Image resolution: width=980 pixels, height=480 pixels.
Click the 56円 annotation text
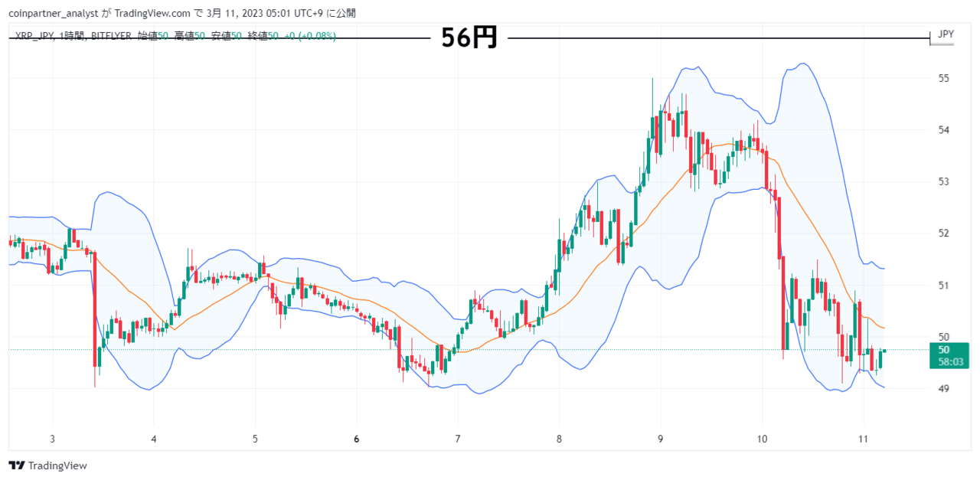(469, 37)
